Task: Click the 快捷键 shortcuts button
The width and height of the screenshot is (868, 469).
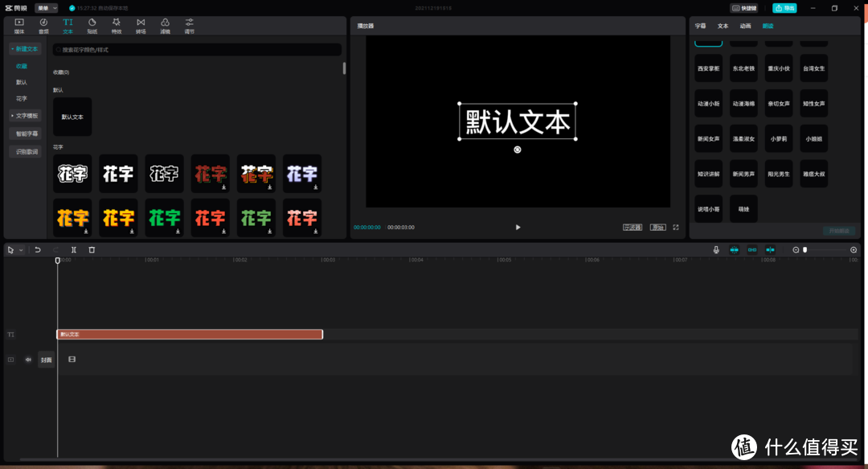Action: [744, 8]
